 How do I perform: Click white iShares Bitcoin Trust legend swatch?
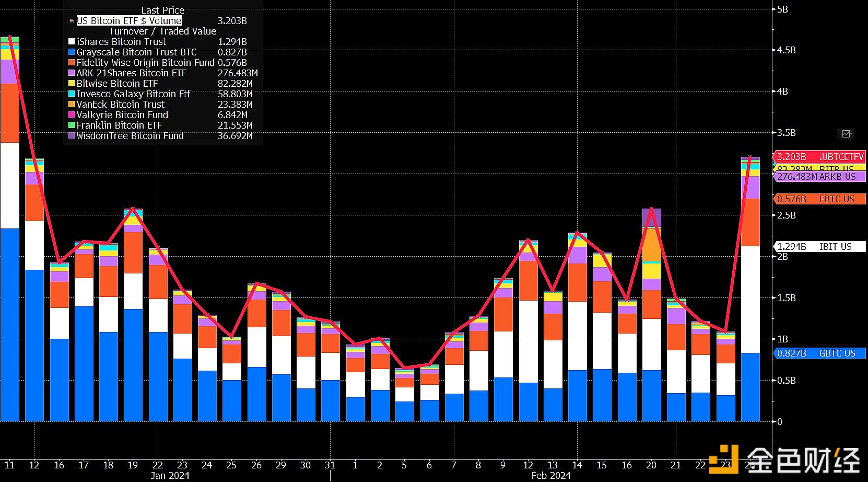click(72, 41)
